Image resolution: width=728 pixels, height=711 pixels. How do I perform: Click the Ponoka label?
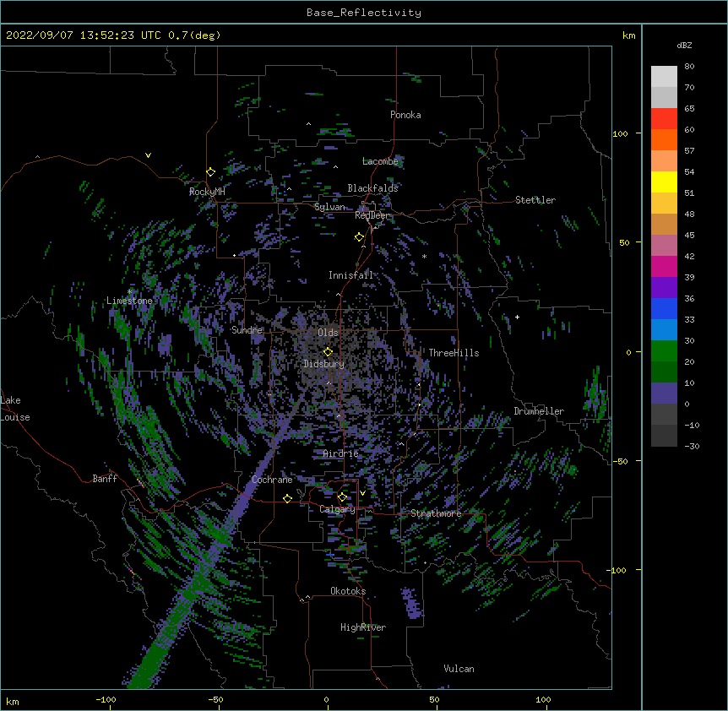pyautogui.click(x=405, y=115)
